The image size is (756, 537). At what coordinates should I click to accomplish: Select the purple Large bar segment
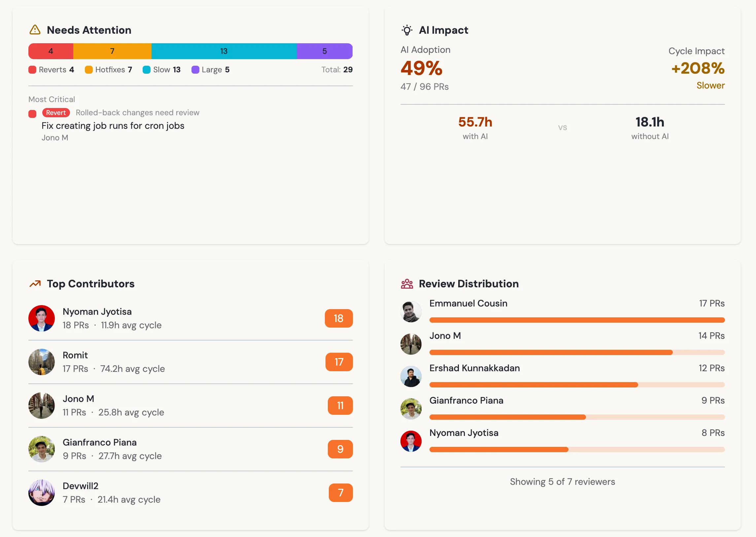coord(325,51)
